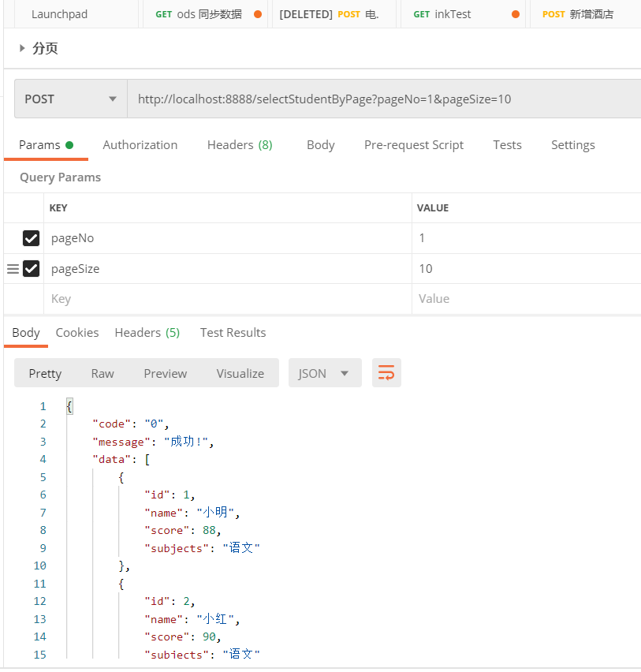Open the GET ods 同步数据 tab
641x672 pixels.
[x=205, y=14]
